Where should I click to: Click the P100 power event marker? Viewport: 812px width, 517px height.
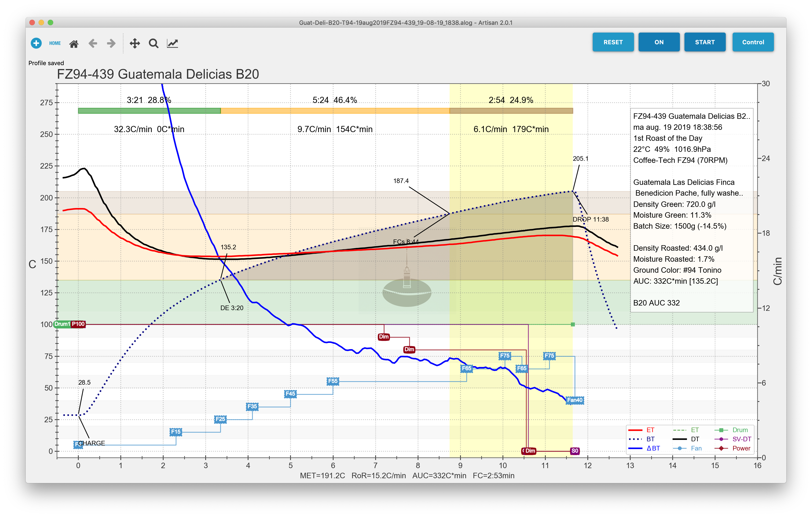78,324
